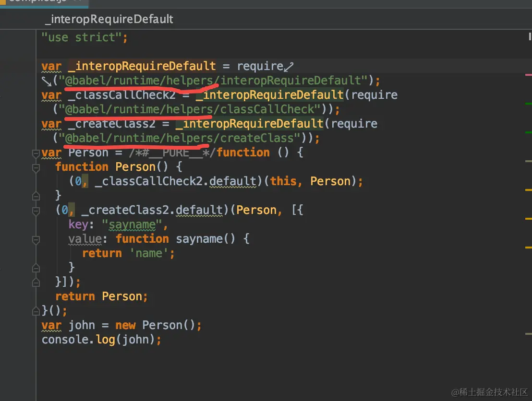Click the 'name' string in return statement

[149, 253]
